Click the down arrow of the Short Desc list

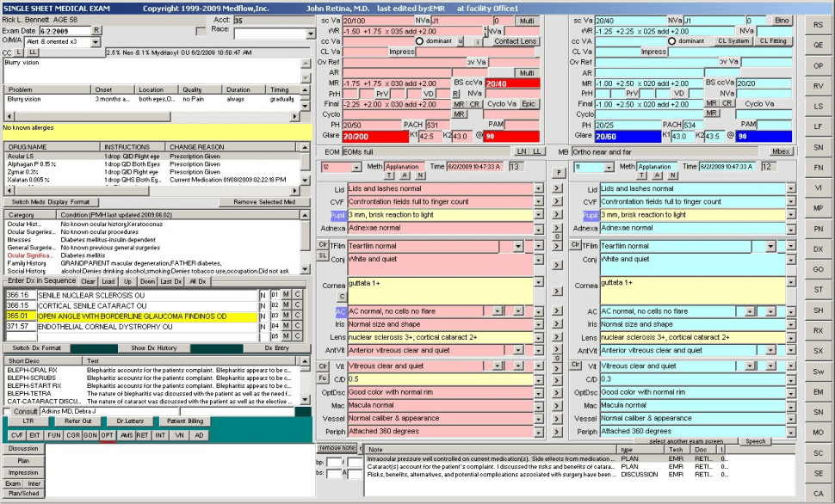pyautogui.click(x=305, y=399)
